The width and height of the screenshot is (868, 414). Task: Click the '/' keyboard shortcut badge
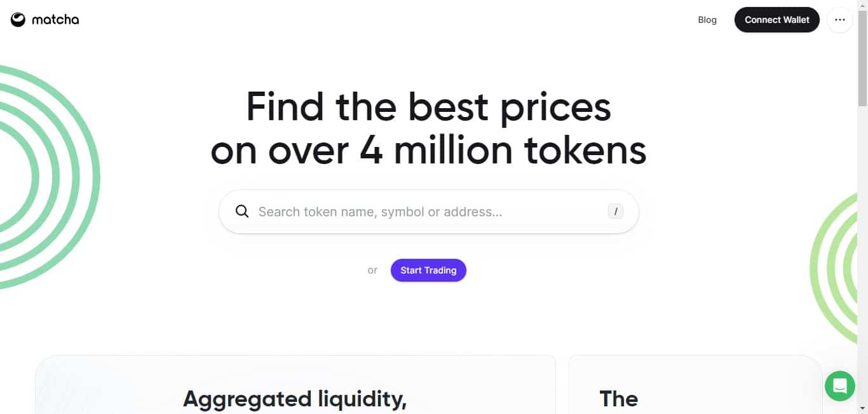614,211
